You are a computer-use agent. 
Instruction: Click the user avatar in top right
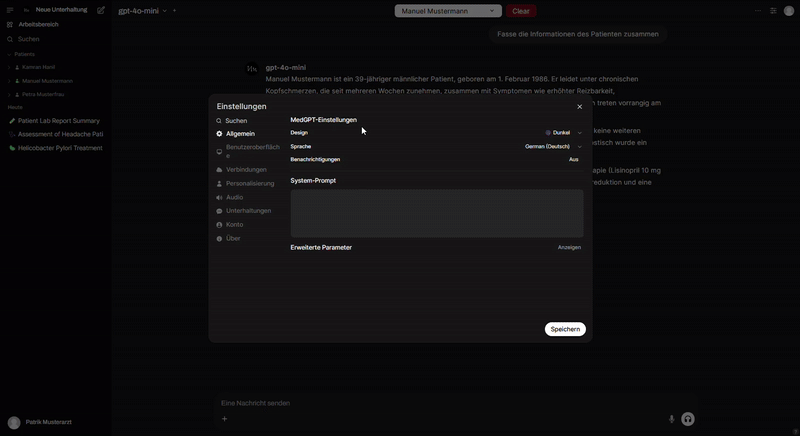tap(789, 11)
